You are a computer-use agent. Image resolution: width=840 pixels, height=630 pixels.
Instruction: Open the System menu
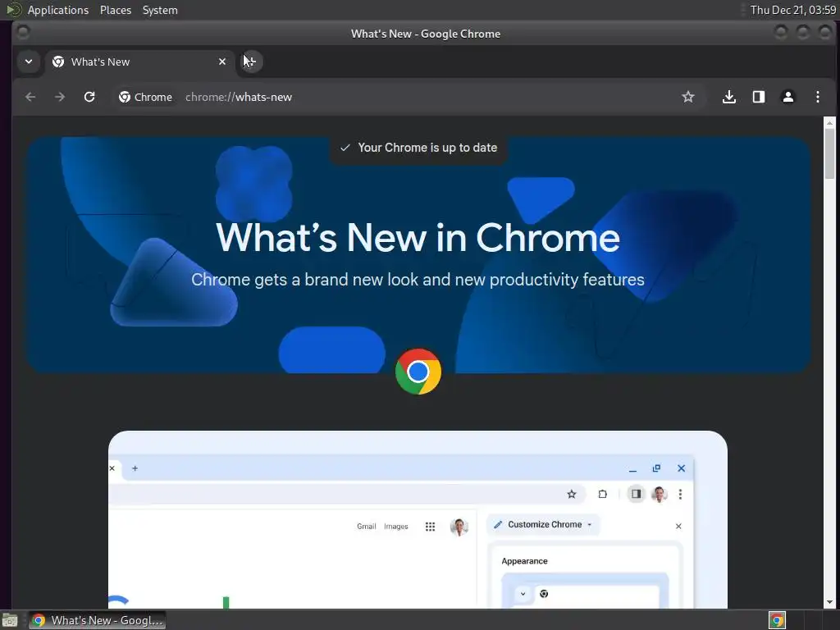click(x=160, y=10)
